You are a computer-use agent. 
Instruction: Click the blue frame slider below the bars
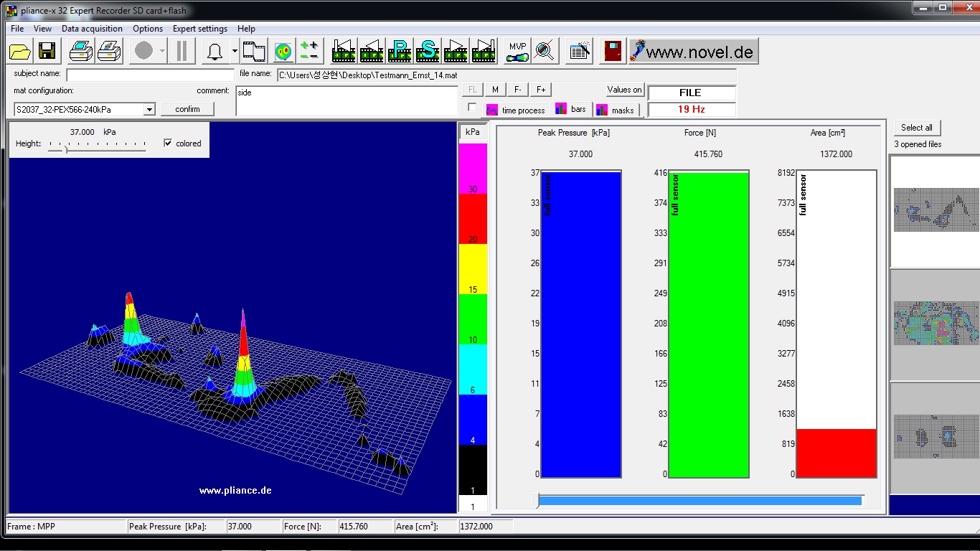pos(700,500)
